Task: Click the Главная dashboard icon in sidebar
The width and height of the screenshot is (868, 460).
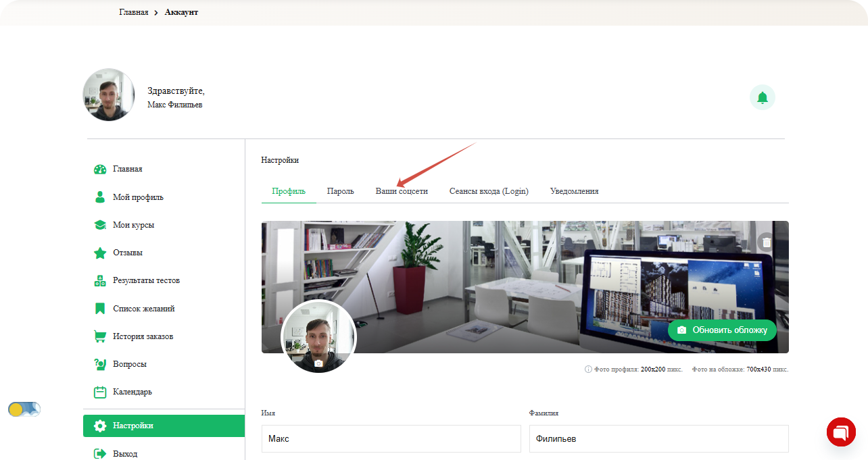Action: pyautogui.click(x=100, y=170)
